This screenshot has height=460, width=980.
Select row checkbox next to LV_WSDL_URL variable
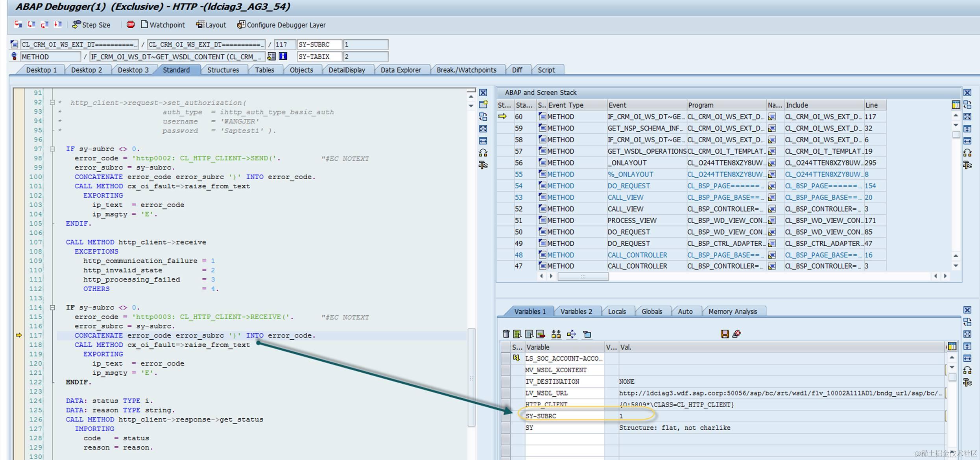pos(505,393)
